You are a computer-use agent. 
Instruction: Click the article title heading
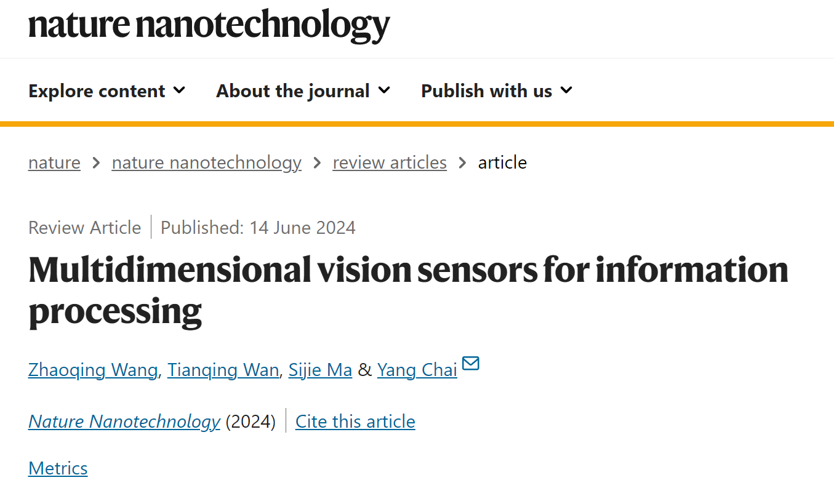click(x=408, y=289)
